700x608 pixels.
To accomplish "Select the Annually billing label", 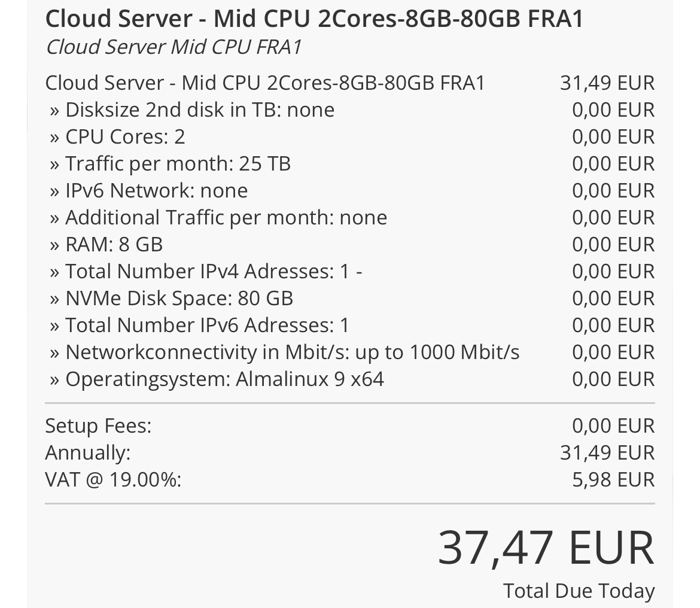I will point(88,452).
